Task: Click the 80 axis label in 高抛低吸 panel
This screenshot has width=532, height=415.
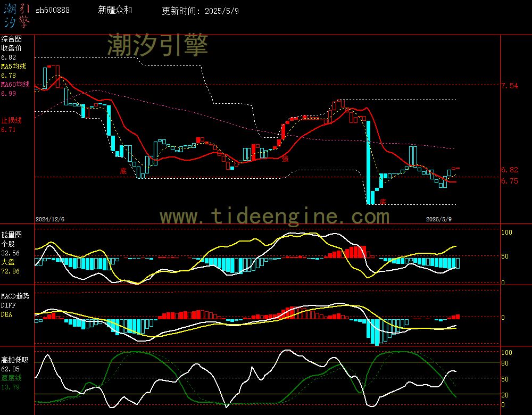Action: [x=505, y=363]
